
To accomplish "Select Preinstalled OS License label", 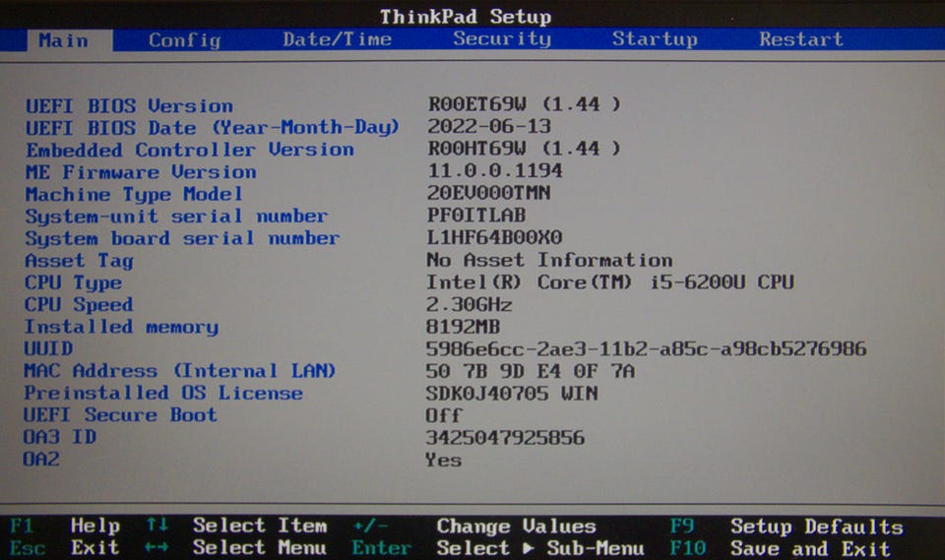I will (x=162, y=393).
